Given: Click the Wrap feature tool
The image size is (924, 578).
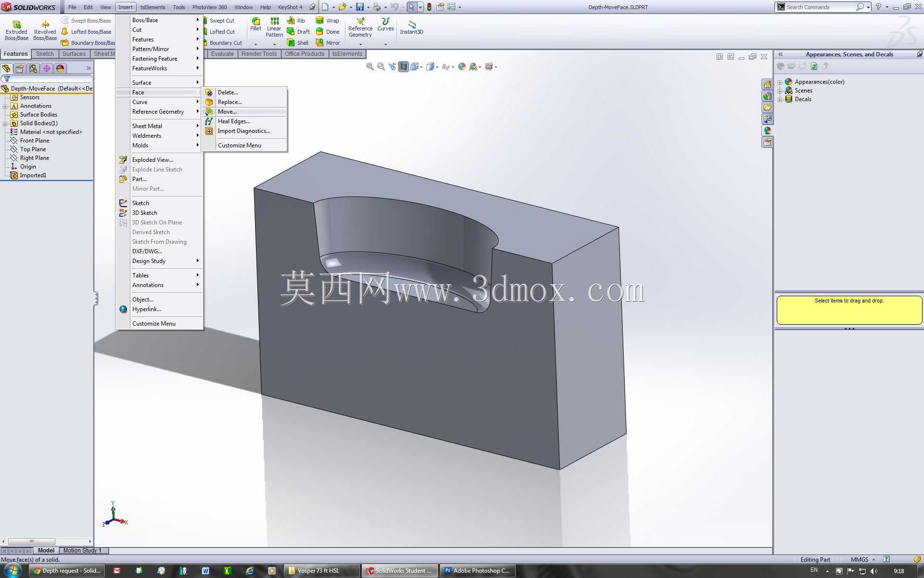Looking at the screenshot, I should pyautogui.click(x=327, y=21).
